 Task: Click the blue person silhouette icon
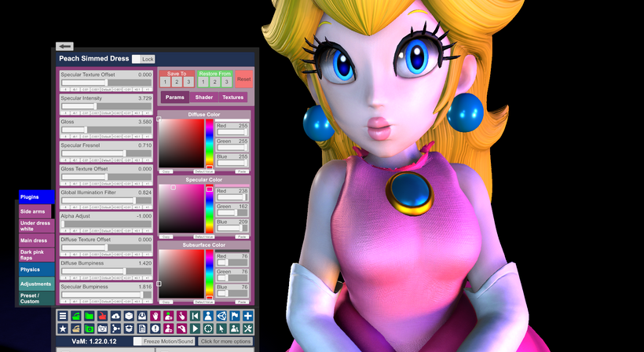pyautogui.click(x=208, y=316)
